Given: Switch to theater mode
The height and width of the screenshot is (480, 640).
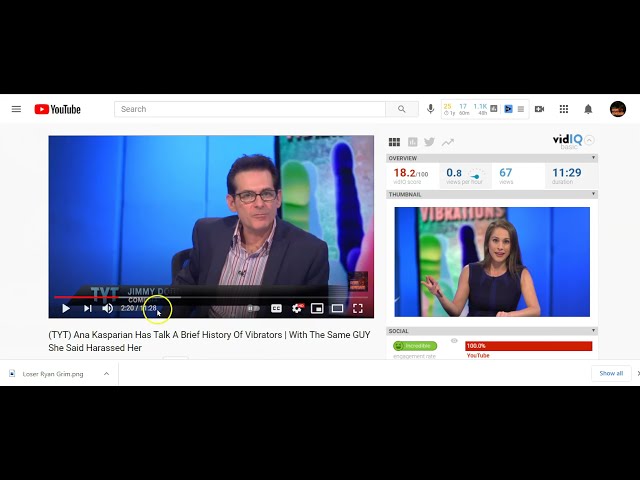Looking at the screenshot, I should 337,309.
